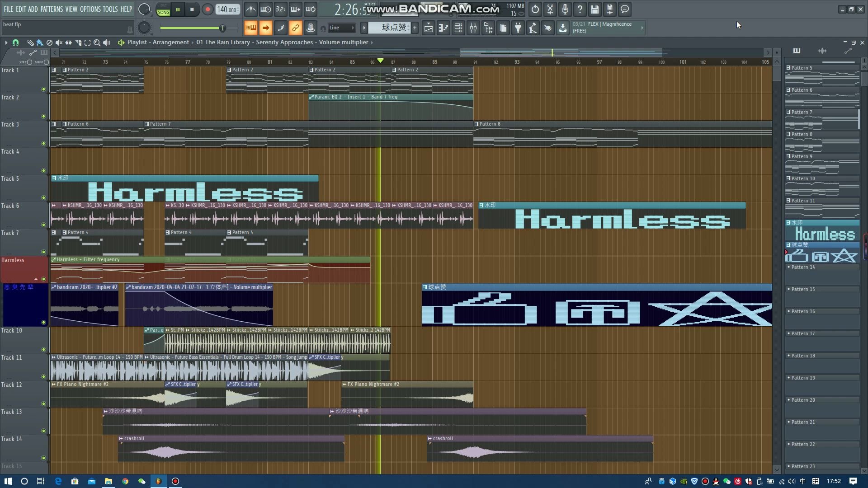Expand the Harmless track group arrow
The height and width of the screenshot is (488, 868).
[x=36, y=279]
